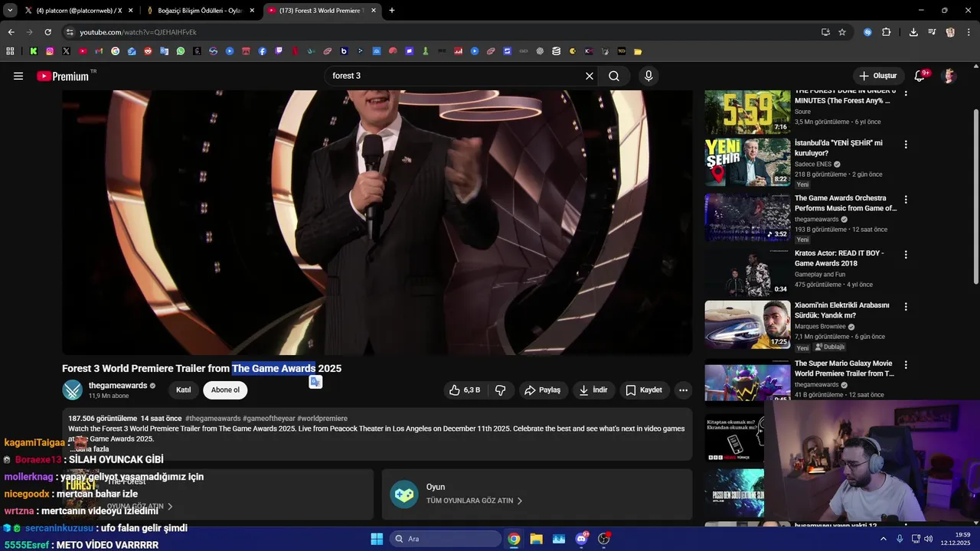Screen dimensions: 980x551
Task: Reload the page
Action: (47, 32)
